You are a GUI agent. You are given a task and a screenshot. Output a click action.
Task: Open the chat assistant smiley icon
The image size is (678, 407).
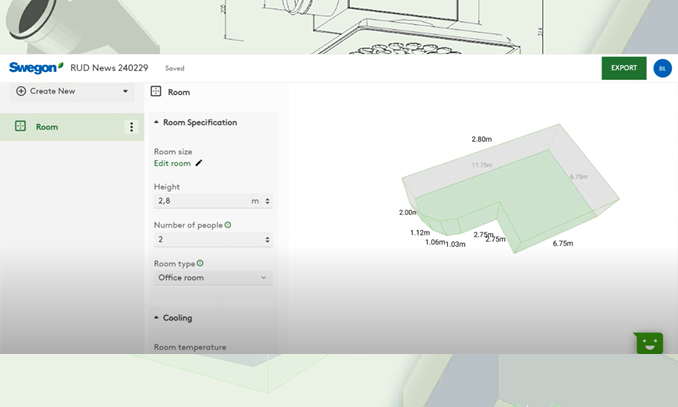tap(649, 343)
